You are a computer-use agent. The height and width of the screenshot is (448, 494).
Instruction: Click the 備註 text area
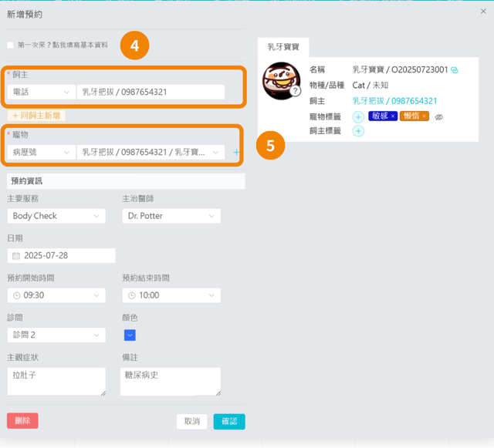click(x=171, y=381)
